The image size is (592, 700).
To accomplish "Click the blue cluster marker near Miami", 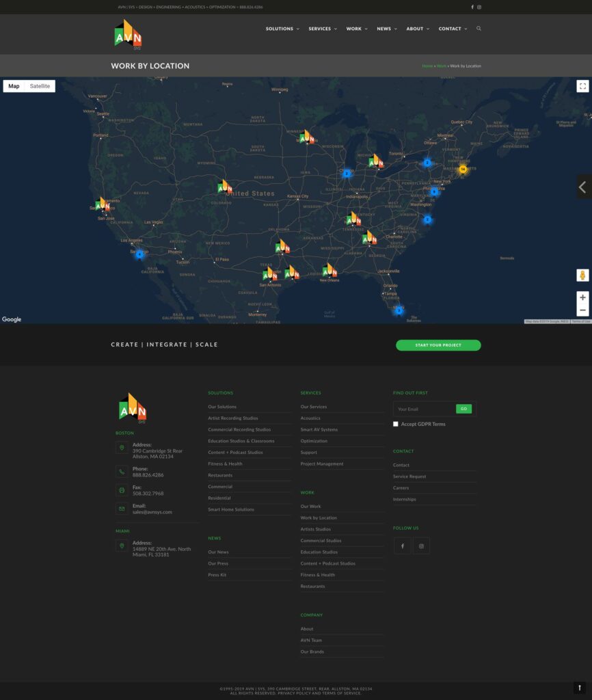I will tap(399, 310).
